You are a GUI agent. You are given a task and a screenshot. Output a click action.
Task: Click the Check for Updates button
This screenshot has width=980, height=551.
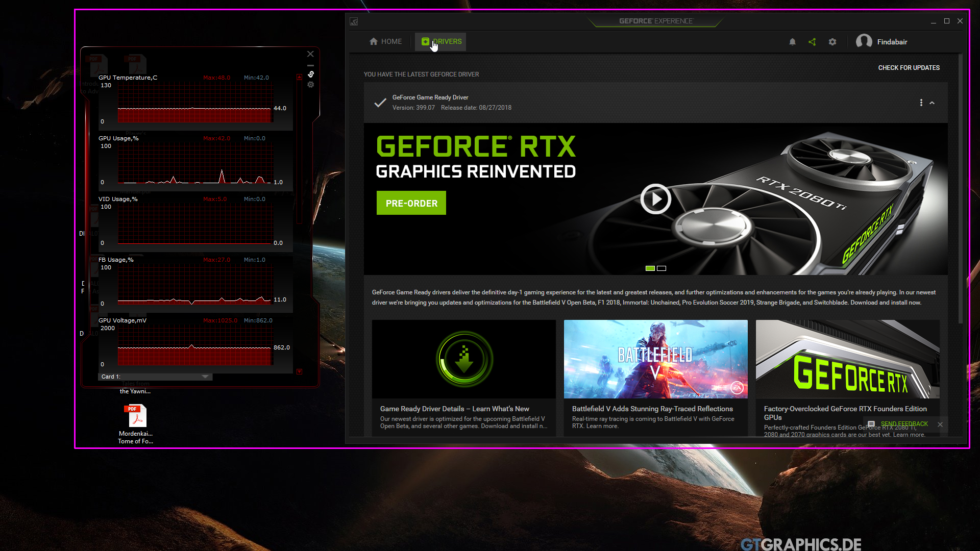click(909, 67)
